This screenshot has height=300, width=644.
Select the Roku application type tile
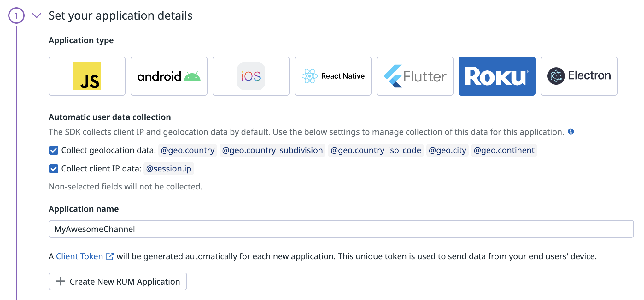pos(497,76)
